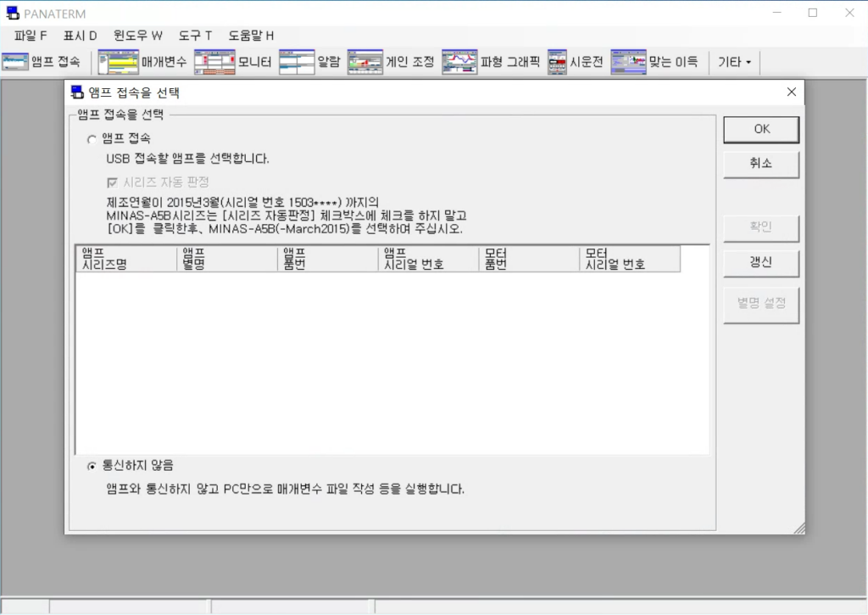This screenshot has width=868, height=615.
Task: Toggle the 시리즈 자동 판정 checkbox
Action: [112, 182]
